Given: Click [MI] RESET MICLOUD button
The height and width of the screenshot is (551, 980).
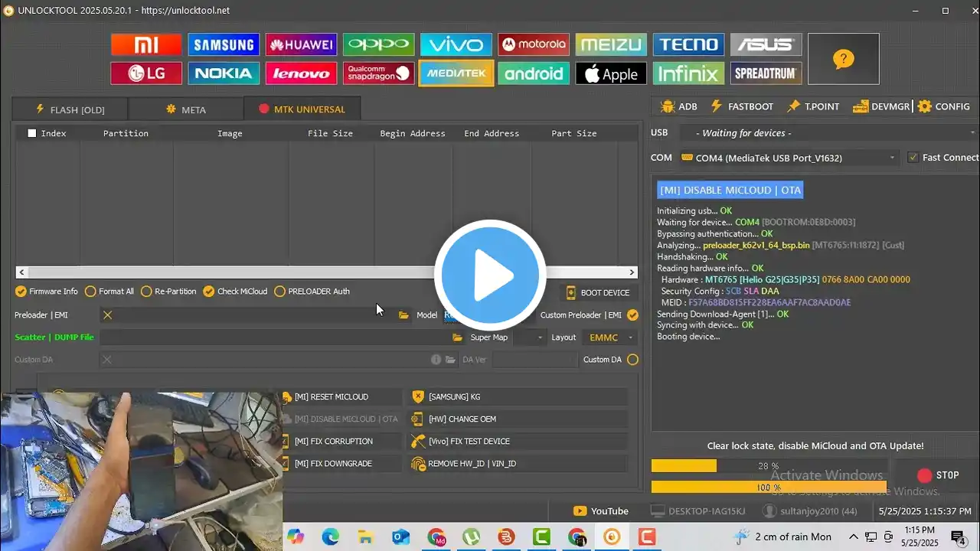Looking at the screenshot, I should pos(342,397).
